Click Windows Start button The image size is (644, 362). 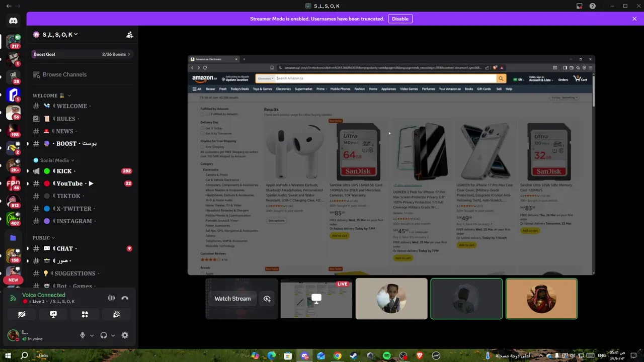click(8, 355)
